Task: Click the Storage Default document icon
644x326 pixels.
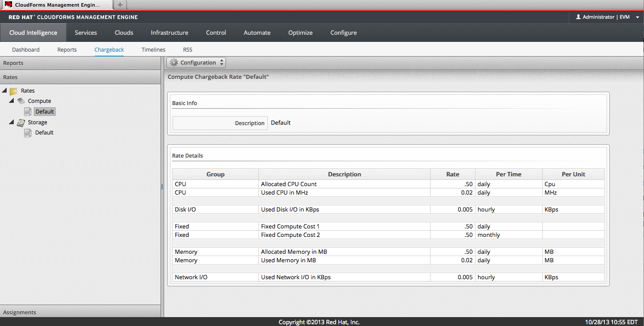Action: (x=28, y=133)
